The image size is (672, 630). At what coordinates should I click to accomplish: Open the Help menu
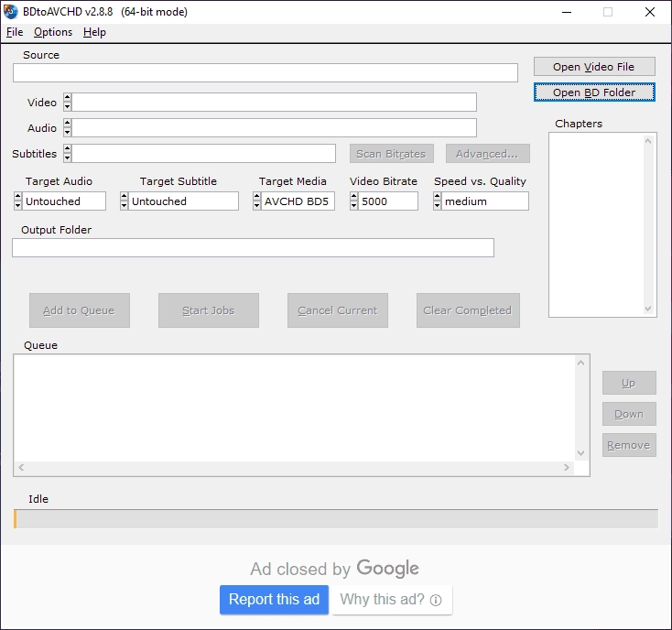94,32
